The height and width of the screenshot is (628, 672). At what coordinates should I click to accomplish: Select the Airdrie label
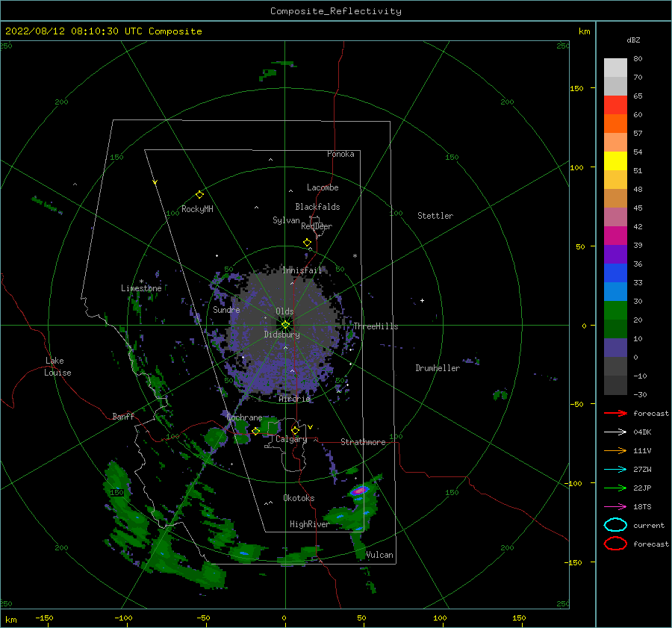click(x=294, y=399)
